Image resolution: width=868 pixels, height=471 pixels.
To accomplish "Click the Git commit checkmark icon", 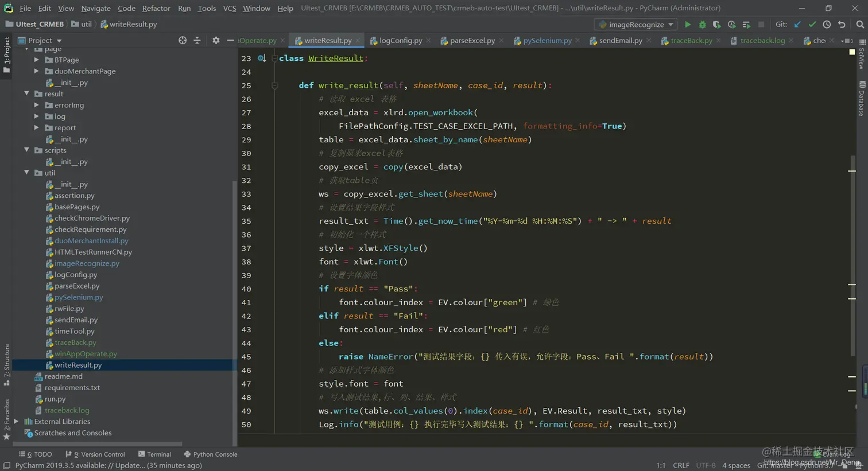I will click(812, 25).
